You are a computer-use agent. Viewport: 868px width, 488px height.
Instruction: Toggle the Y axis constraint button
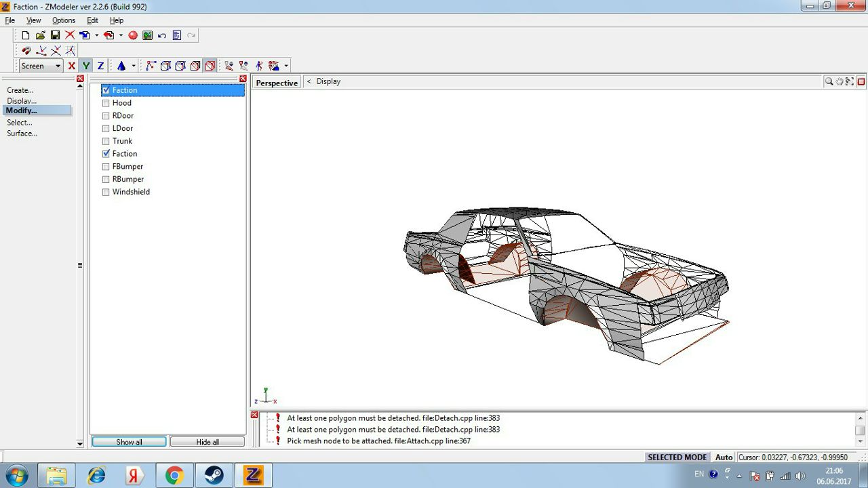click(x=85, y=66)
